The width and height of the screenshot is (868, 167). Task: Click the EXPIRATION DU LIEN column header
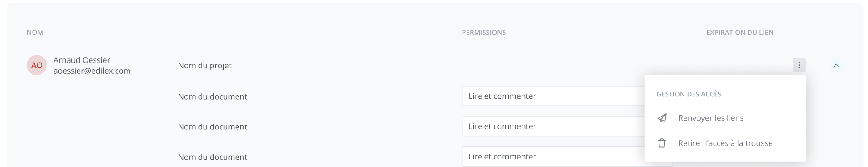(740, 33)
